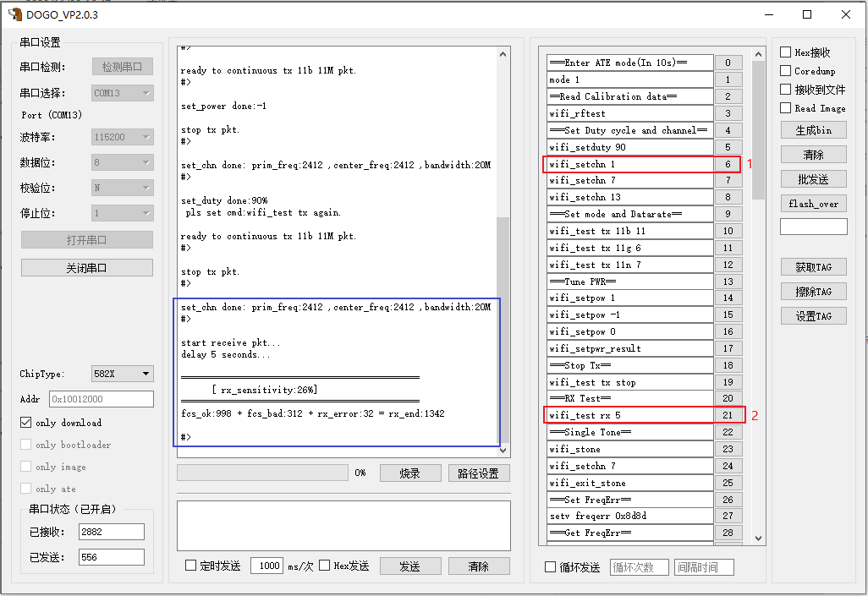Click the 已发送 556 counter field

112,557
